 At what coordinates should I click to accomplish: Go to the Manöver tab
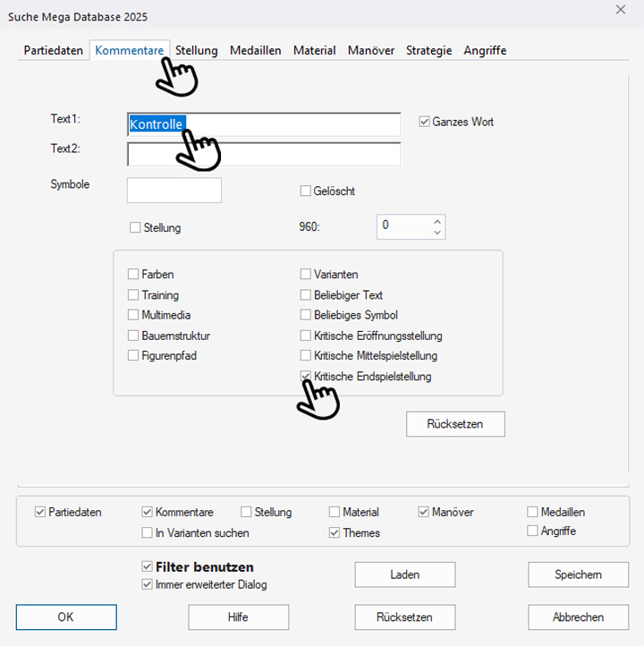pos(370,51)
